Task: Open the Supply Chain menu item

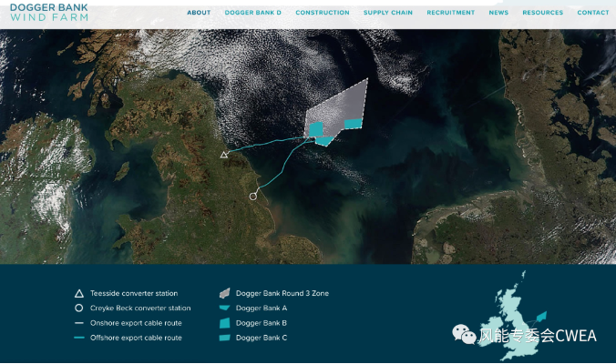Action: click(388, 13)
